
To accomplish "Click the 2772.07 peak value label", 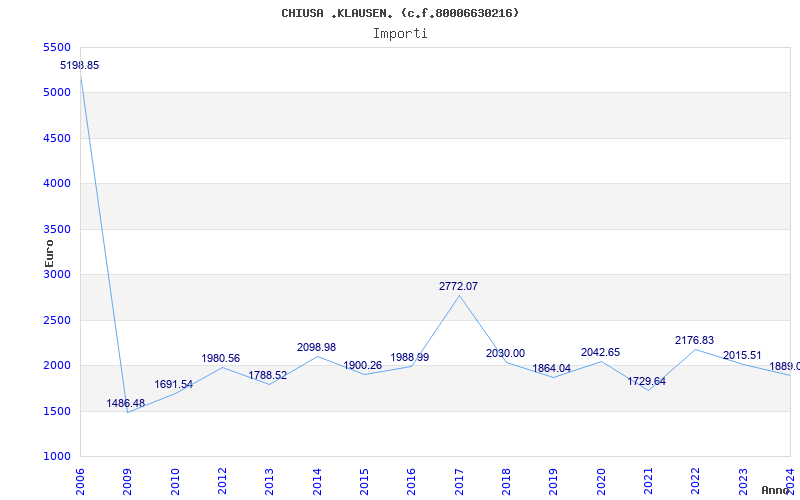I will (x=458, y=286).
